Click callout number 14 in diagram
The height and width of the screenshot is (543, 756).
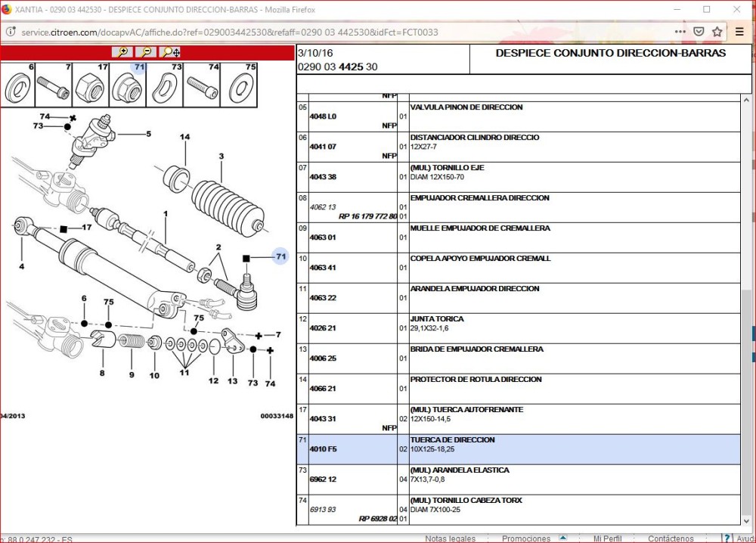click(184, 137)
